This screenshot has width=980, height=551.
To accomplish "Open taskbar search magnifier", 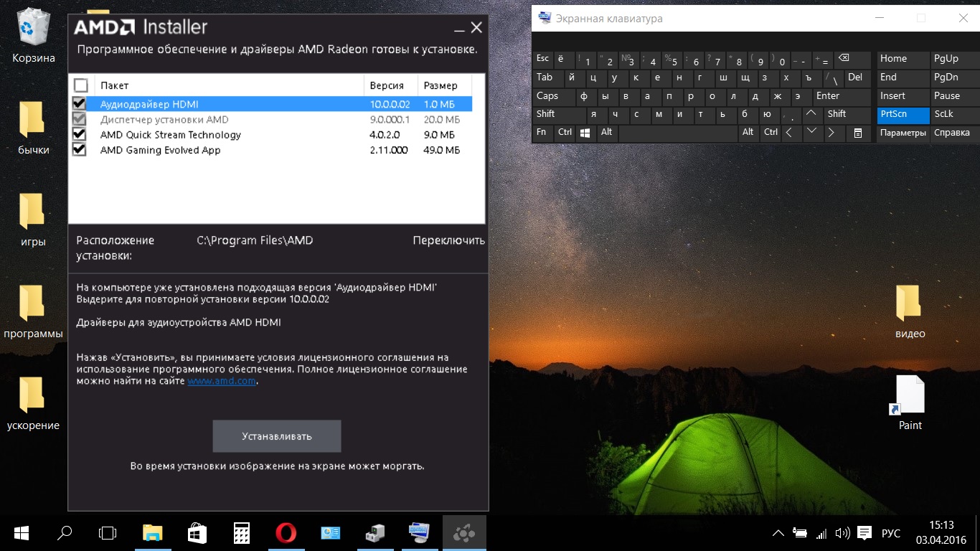I will 65,533.
